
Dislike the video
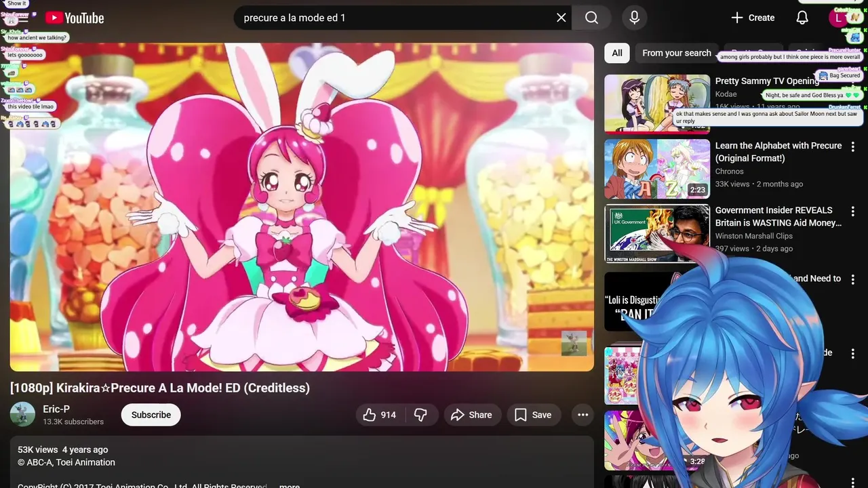(421, 415)
